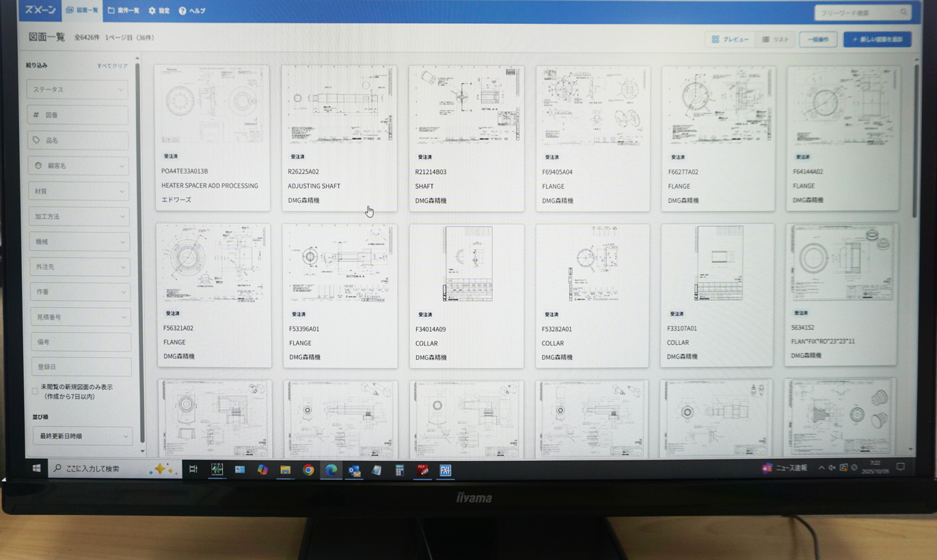Enable 未閲覧の新規図面のみ表示 checkbox
The width and height of the screenshot is (937, 560).
click(36, 391)
